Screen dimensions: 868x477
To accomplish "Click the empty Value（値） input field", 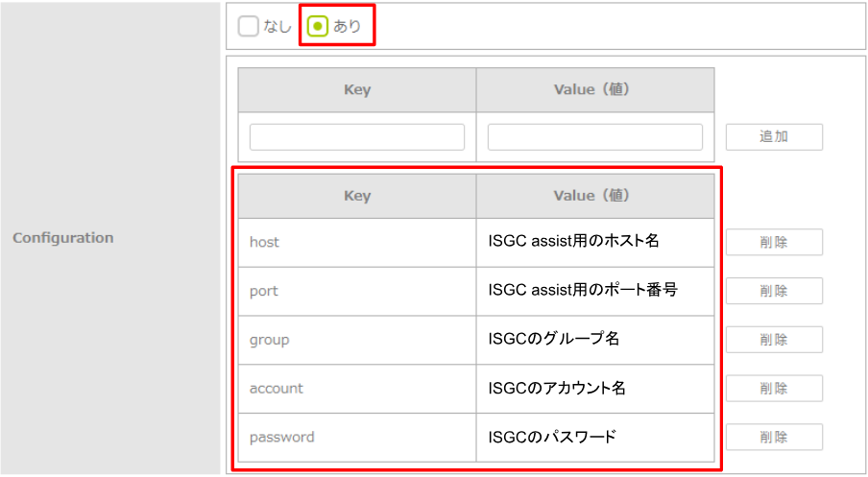I will coord(594,137).
